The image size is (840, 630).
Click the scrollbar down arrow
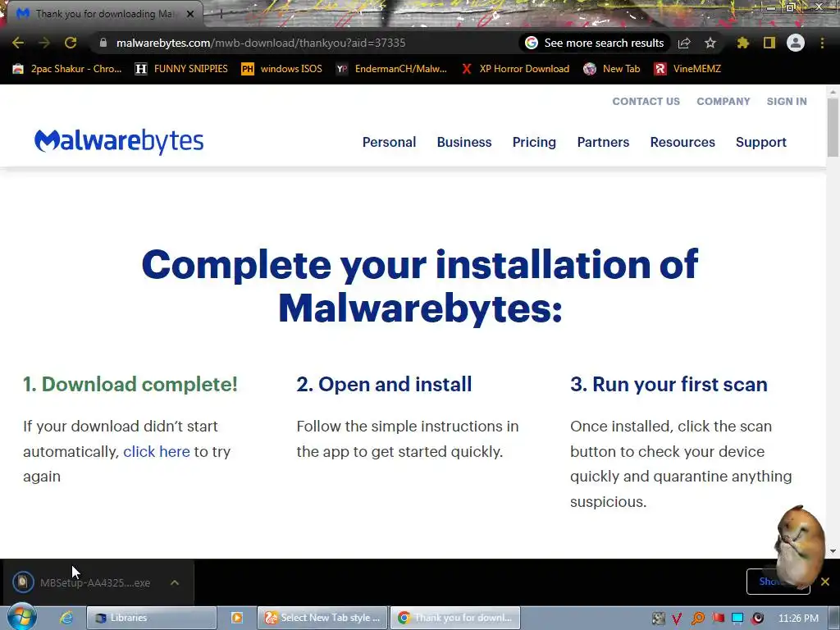(x=833, y=551)
